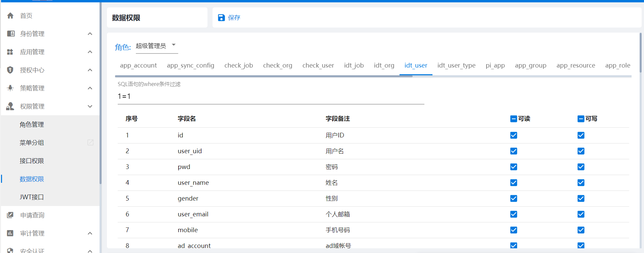The width and height of the screenshot is (644, 253).
Task: Toggle the 可读 select-all header checkbox
Action: pos(514,119)
